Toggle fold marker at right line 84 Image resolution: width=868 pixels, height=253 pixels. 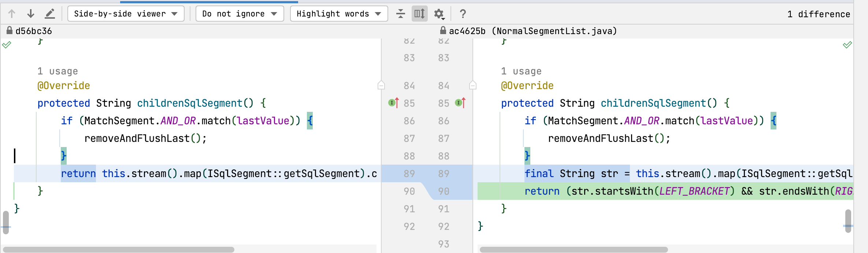click(x=473, y=85)
